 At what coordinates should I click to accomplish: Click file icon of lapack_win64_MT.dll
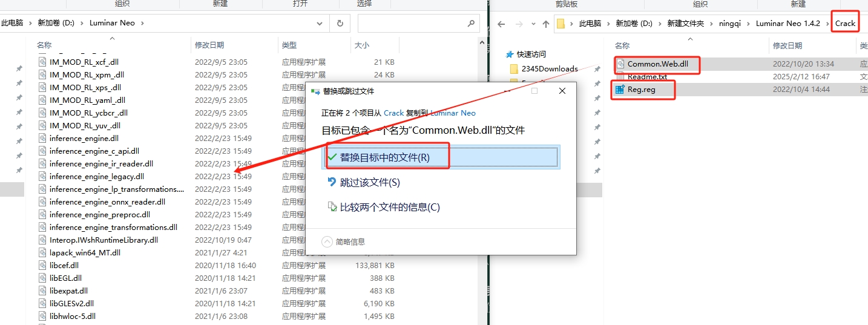[42, 252]
